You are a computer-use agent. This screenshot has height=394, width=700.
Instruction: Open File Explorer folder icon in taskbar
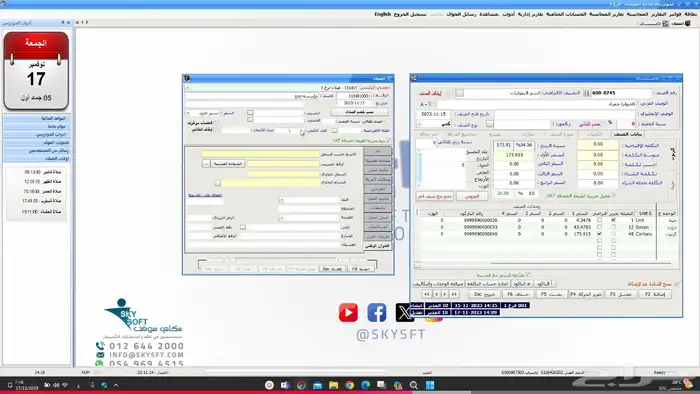click(x=333, y=385)
